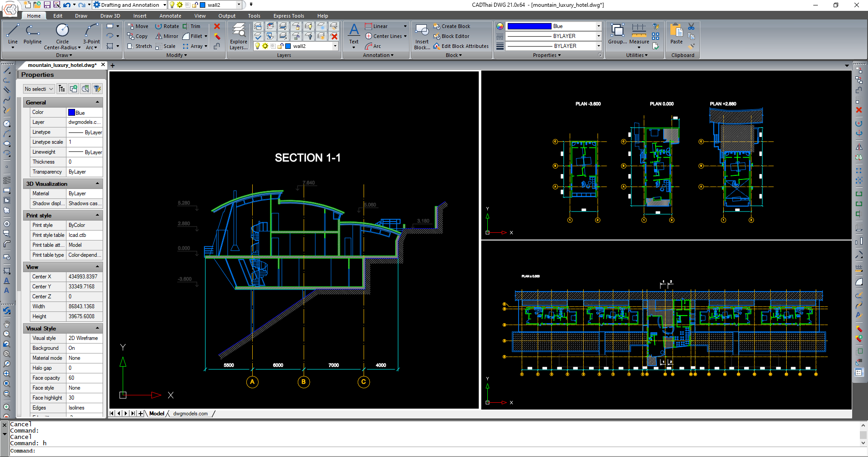The image size is (868, 457).
Task: Open the Draw 3D ribbon tab
Action: click(x=110, y=16)
